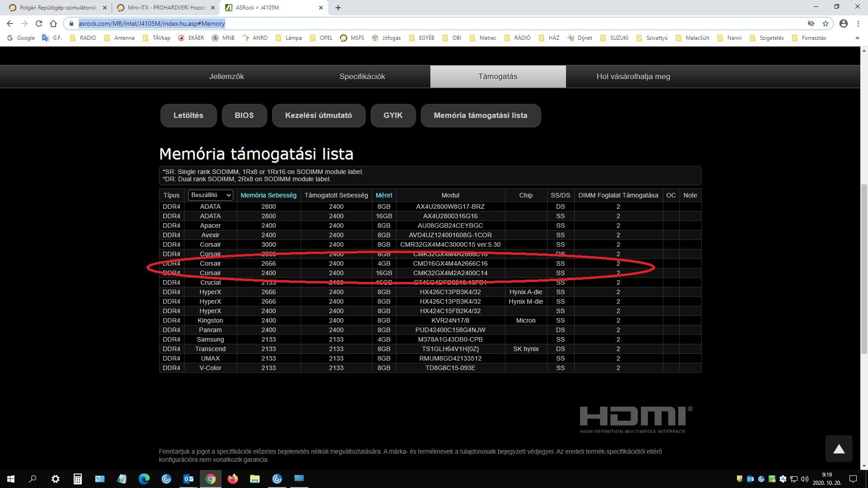Open the Díjnet bookmark
Image resolution: width=868 pixels, height=488 pixels.
pos(580,38)
